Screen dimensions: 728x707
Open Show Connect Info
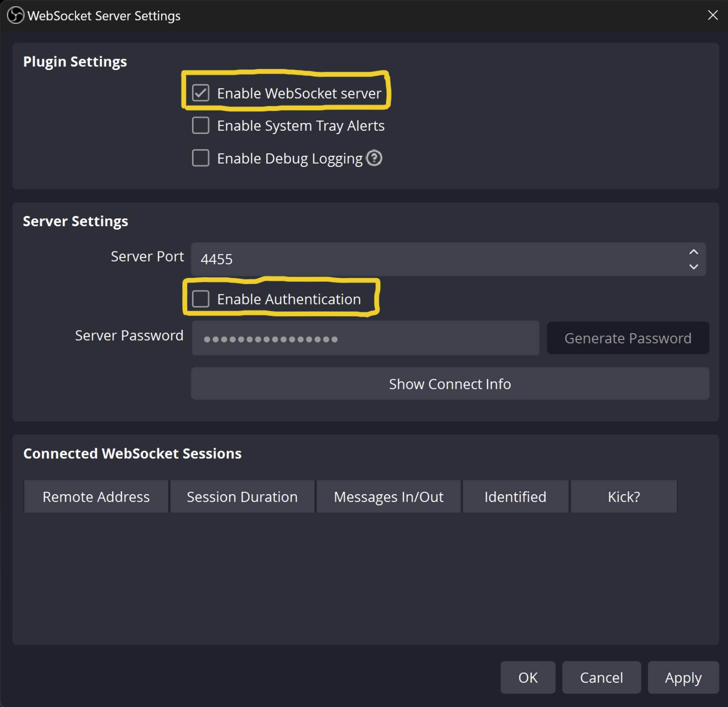(449, 383)
